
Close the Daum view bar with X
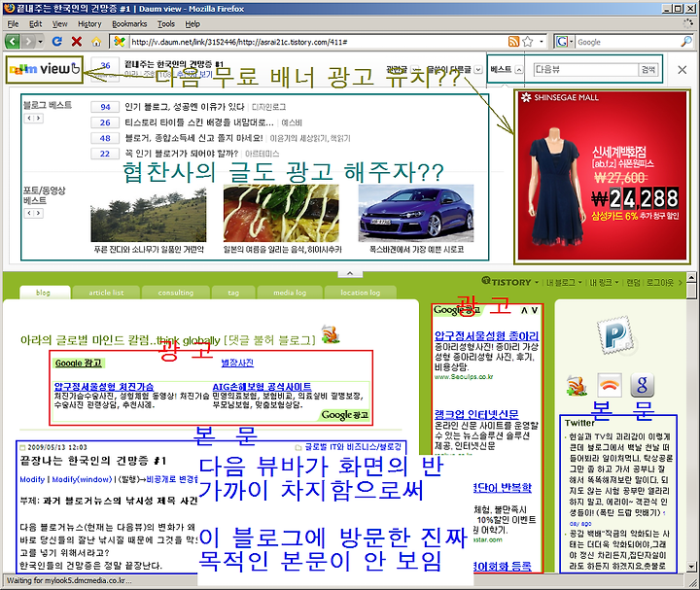tap(682, 70)
